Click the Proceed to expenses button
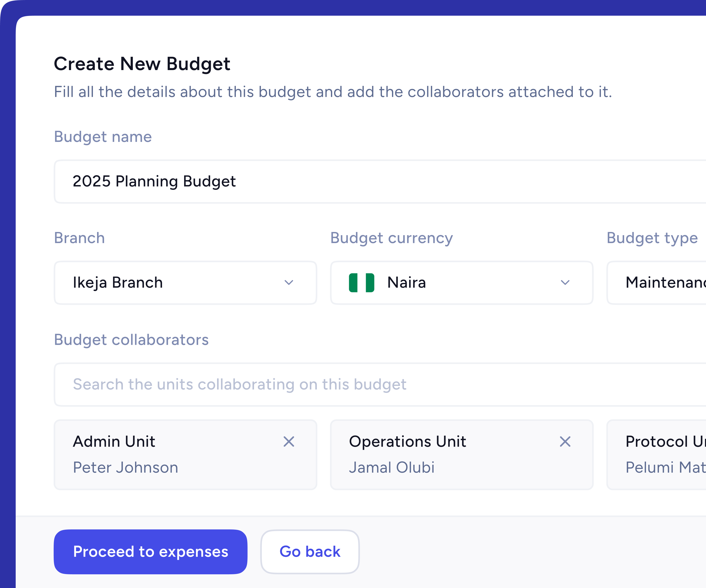The height and width of the screenshot is (588, 706). pyautogui.click(x=151, y=551)
